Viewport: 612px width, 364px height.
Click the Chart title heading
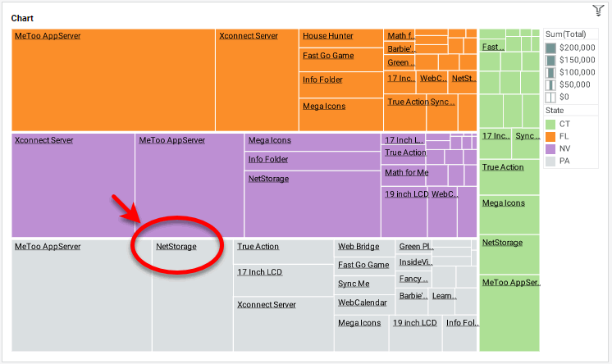(22, 18)
